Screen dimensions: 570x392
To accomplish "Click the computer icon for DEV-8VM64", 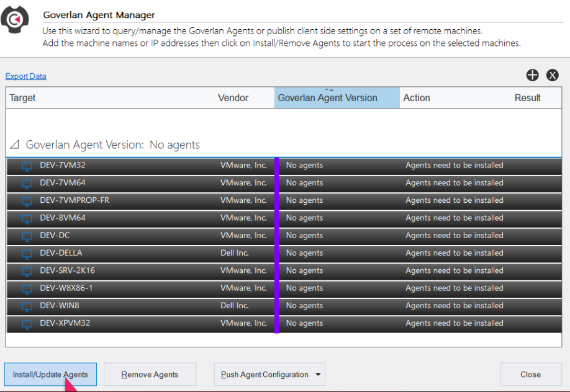I will 27,219.
